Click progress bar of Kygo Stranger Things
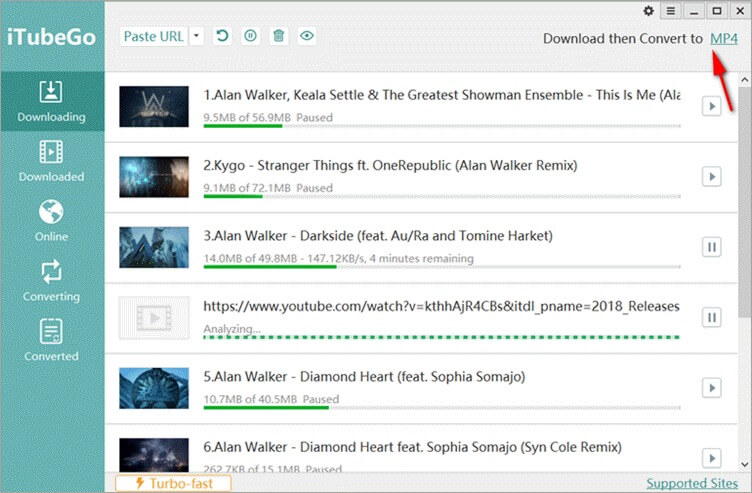Screen dimensions: 752x493 (442, 197)
